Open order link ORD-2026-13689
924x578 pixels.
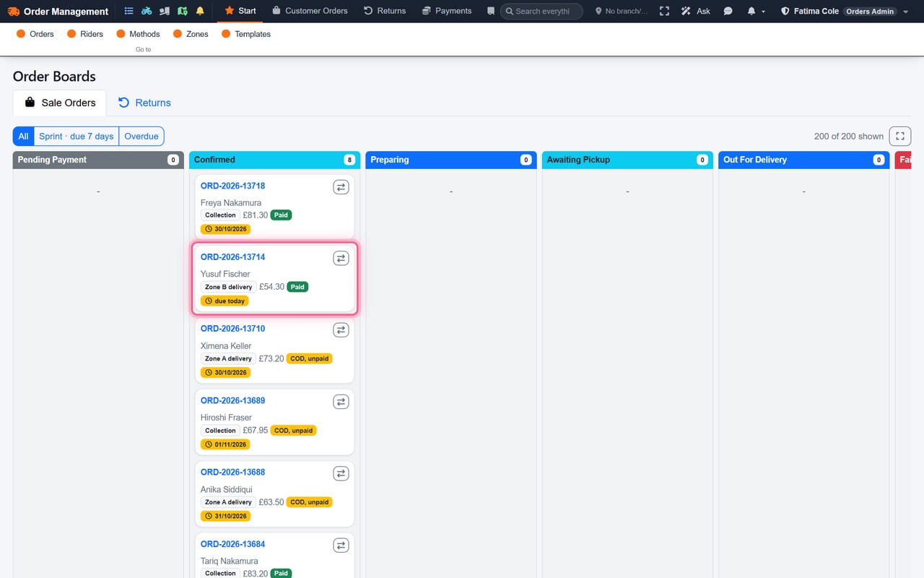pyautogui.click(x=232, y=400)
